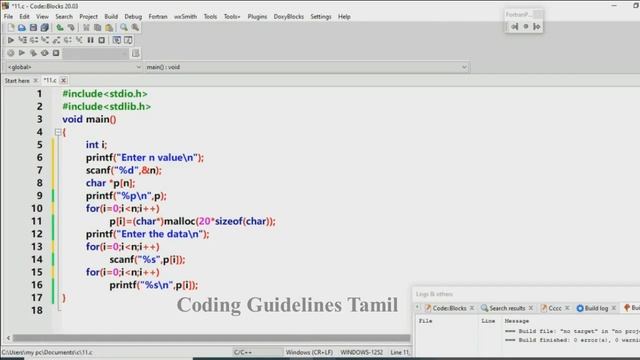Open the Plugins menu

point(257,17)
